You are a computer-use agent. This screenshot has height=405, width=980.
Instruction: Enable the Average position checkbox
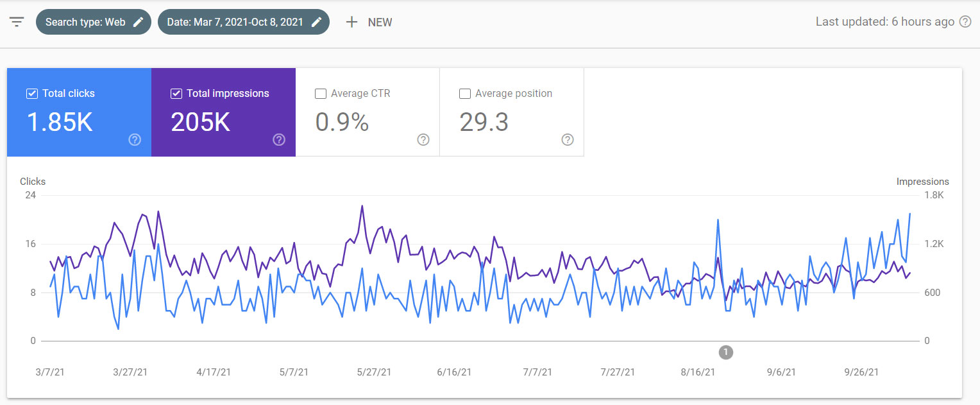(x=465, y=94)
